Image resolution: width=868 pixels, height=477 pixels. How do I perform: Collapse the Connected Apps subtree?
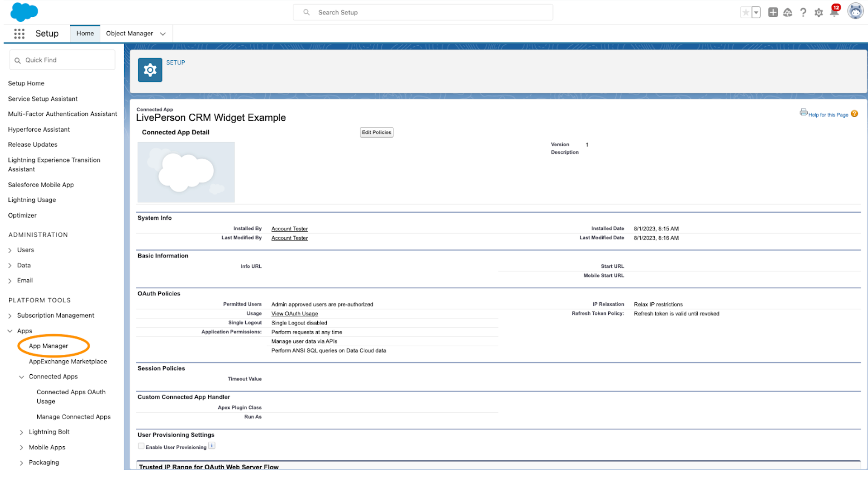[x=22, y=377]
